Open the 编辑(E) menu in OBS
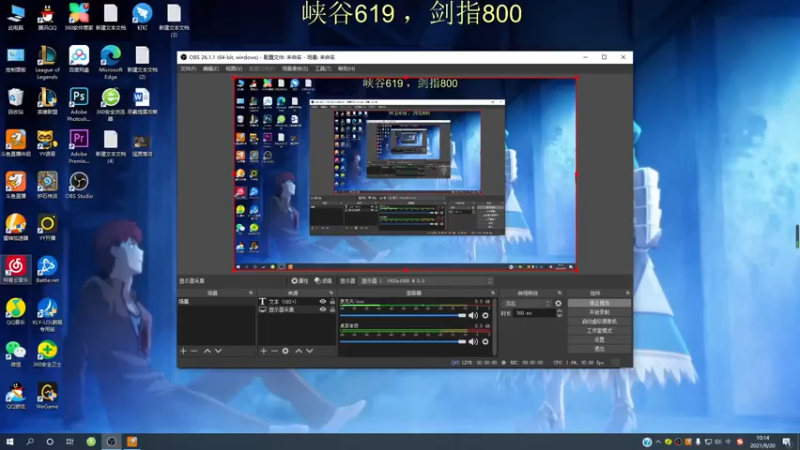Image resolution: width=800 pixels, height=450 pixels. tap(211, 68)
